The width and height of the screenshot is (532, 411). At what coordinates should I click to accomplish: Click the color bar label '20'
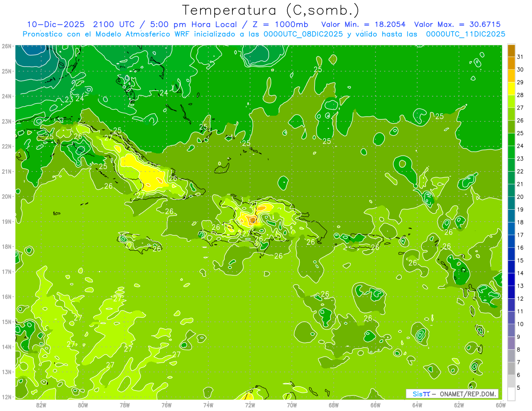520,197
